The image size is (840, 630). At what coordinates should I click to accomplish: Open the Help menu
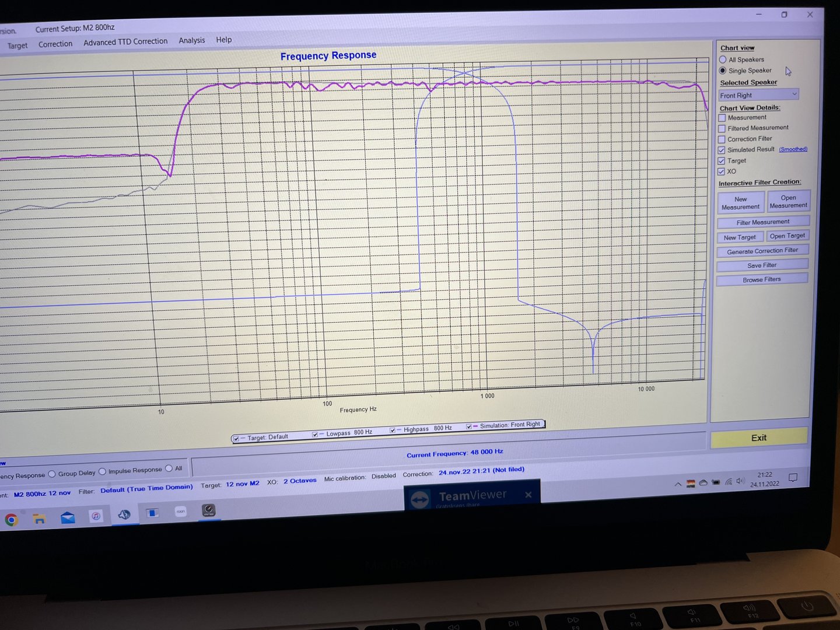224,40
